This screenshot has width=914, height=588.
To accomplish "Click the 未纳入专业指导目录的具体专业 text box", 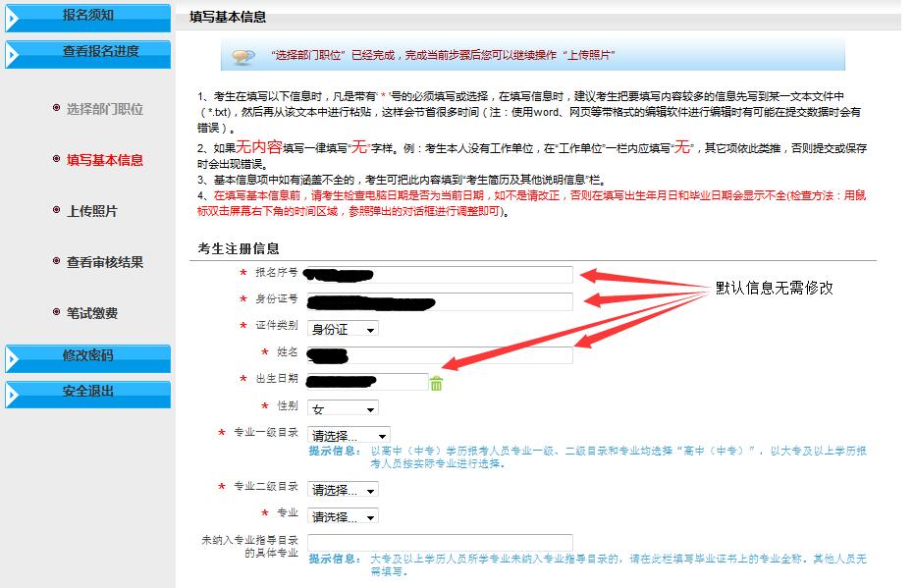I will pos(439,542).
